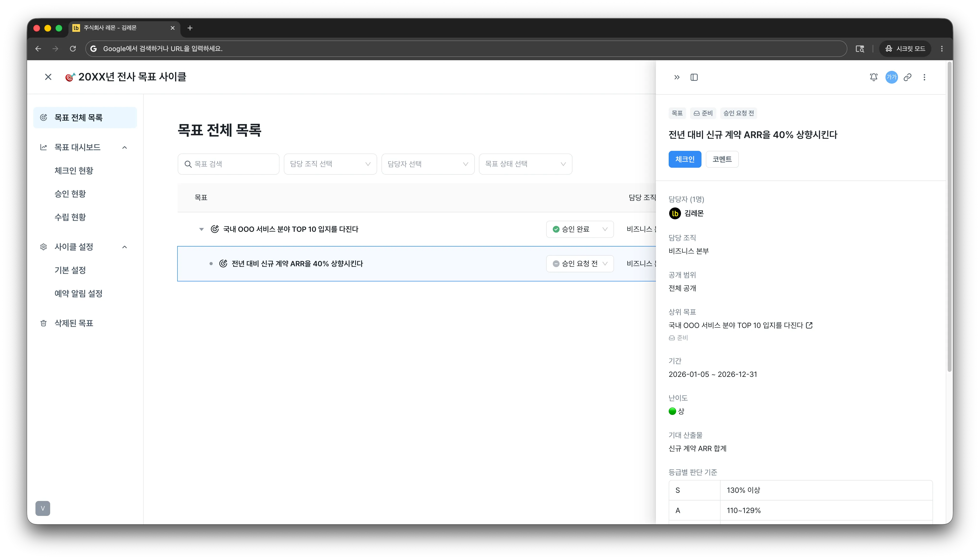Select 목표 전체 목록 in sidebar

85,118
